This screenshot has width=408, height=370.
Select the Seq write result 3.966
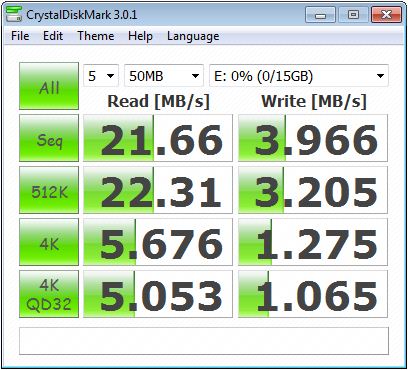pos(313,138)
